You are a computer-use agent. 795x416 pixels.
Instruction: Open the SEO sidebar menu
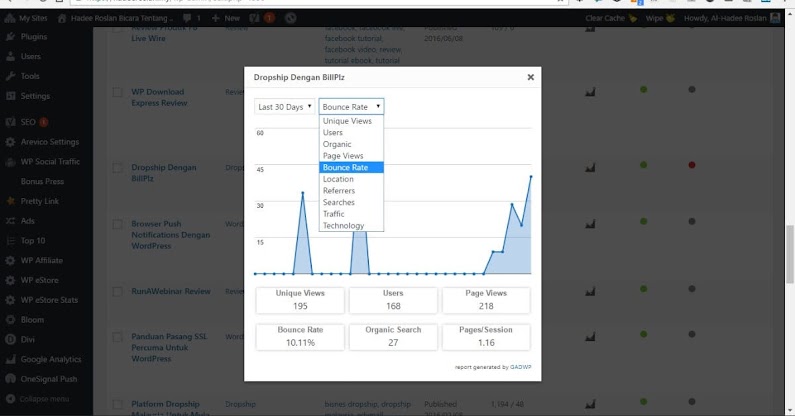coord(28,122)
